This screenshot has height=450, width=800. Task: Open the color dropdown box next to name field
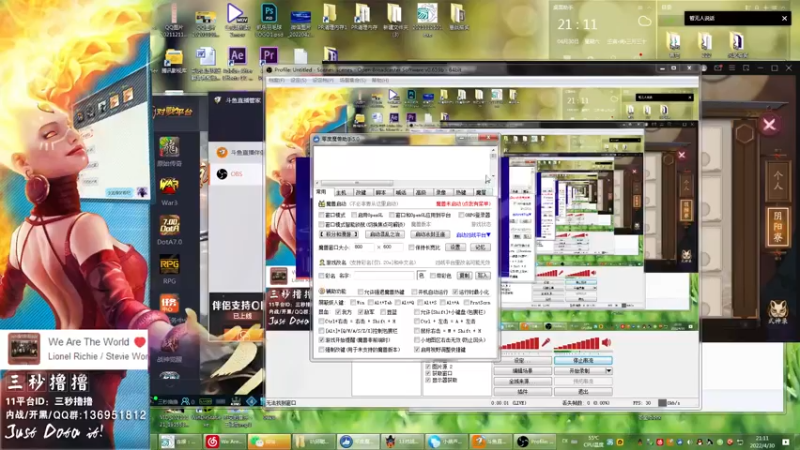pos(421,276)
